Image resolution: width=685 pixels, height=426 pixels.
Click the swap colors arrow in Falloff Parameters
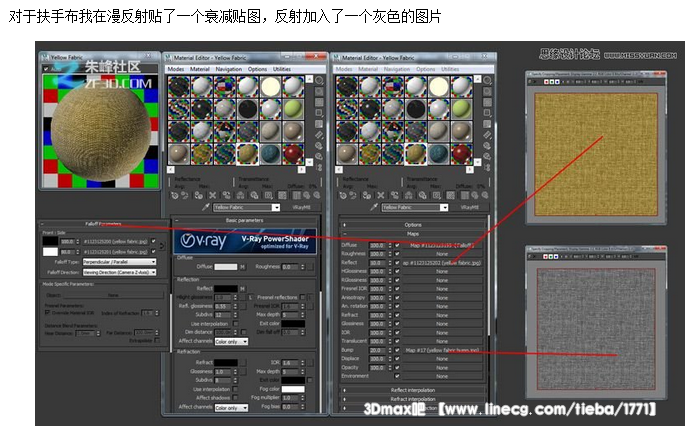(163, 246)
